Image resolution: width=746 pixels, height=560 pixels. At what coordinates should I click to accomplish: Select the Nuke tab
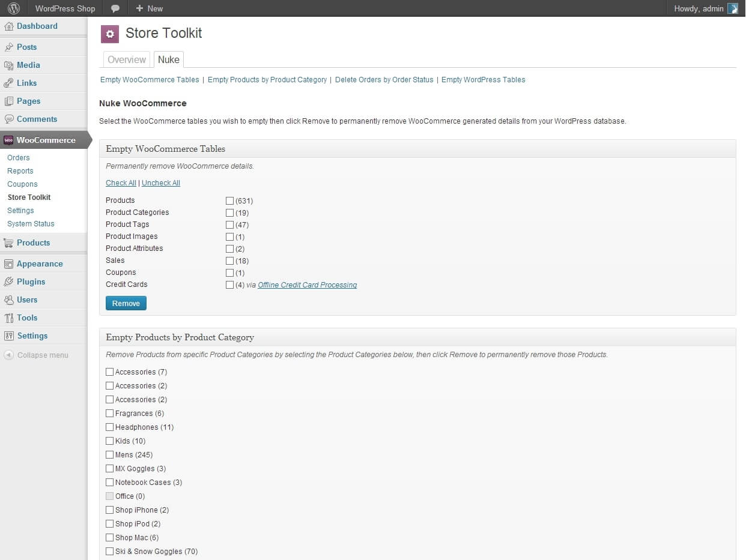coord(169,59)
